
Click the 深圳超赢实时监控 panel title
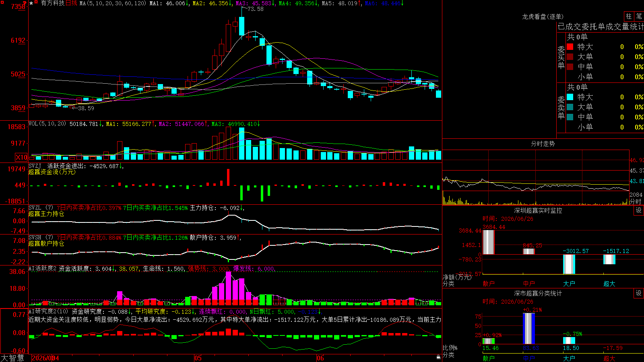538,210
